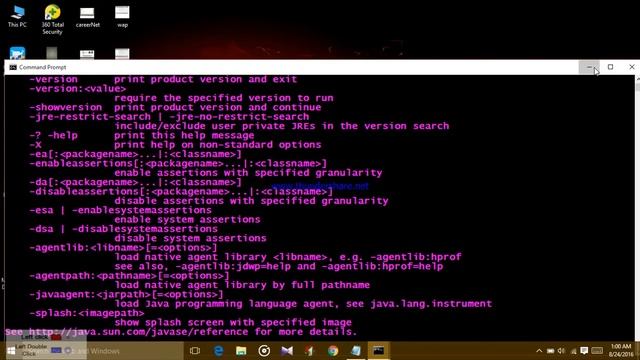Click 'include/exclude user private JREs' line
640x360 pixels.
pos(282,126)
